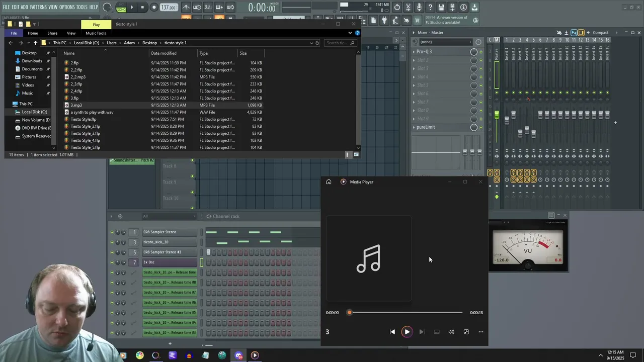Image resolution: width=644 pixels, height=362 pixels.
Task: Open Downloads in Explorer navigation pane
Action: point(32,61)
